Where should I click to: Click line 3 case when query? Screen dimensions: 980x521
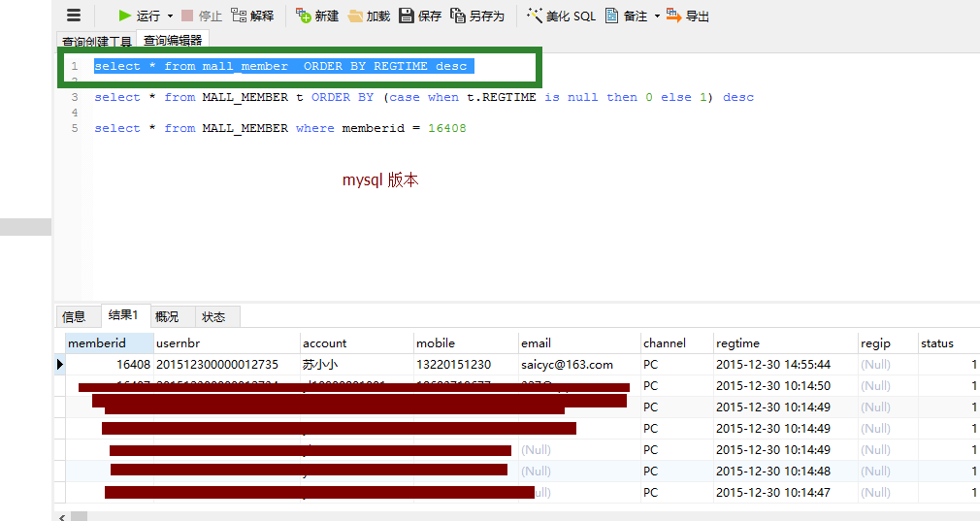424,97
